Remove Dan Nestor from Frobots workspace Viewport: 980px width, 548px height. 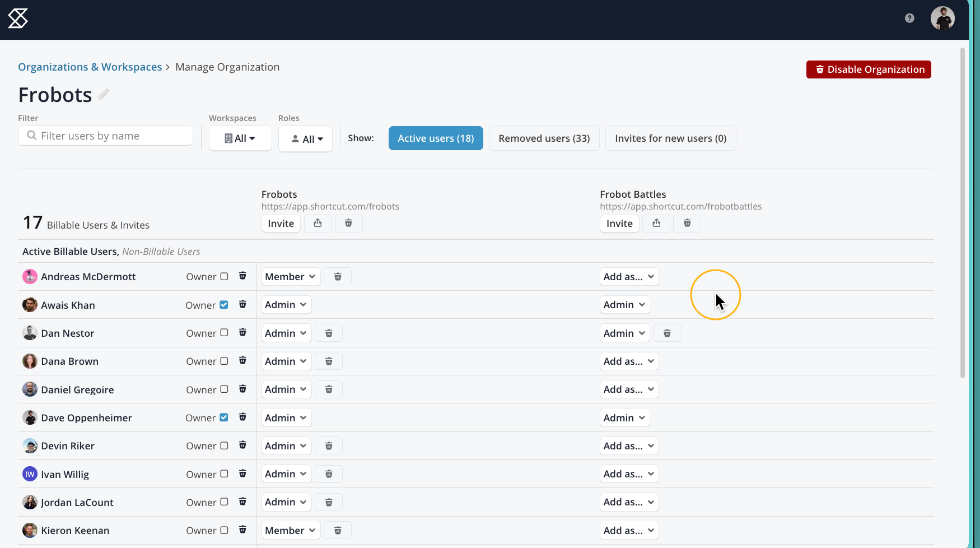click(x=329, y=333)
